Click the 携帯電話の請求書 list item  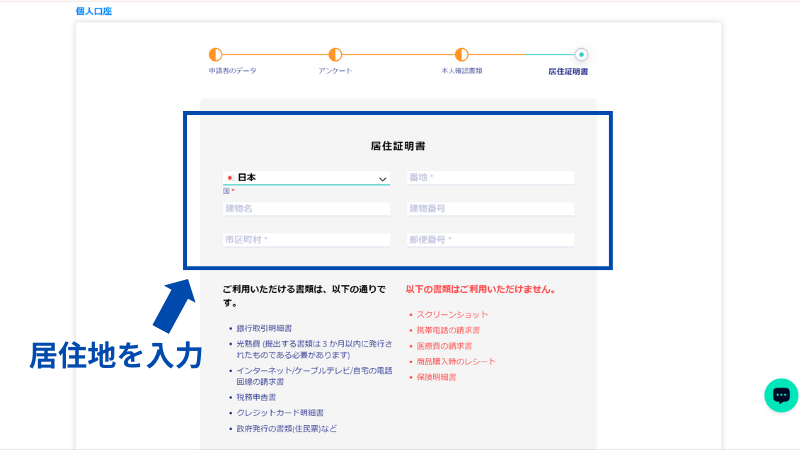click(448, 330)
